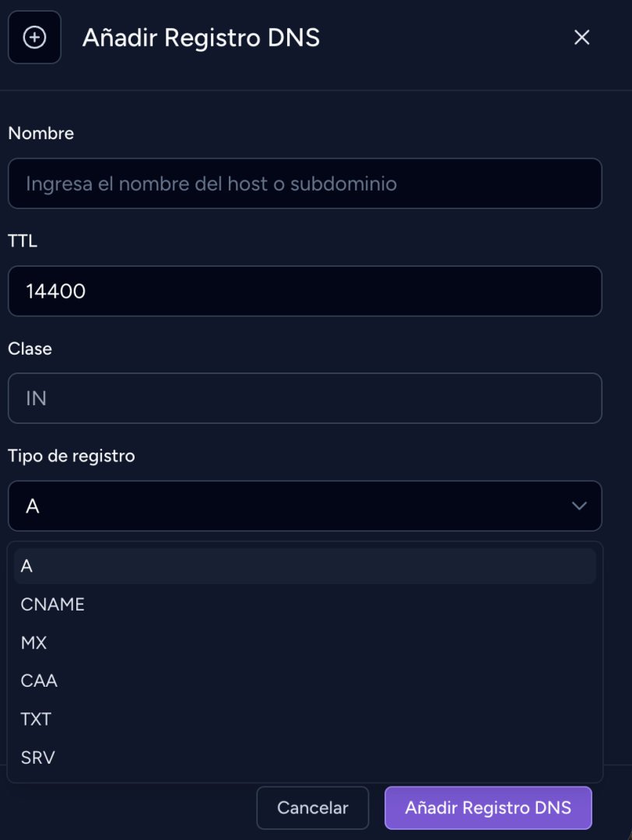Viewport: 632px width, 840px height.
Task: Select CNAME record type from list
Action: [53, 604]
